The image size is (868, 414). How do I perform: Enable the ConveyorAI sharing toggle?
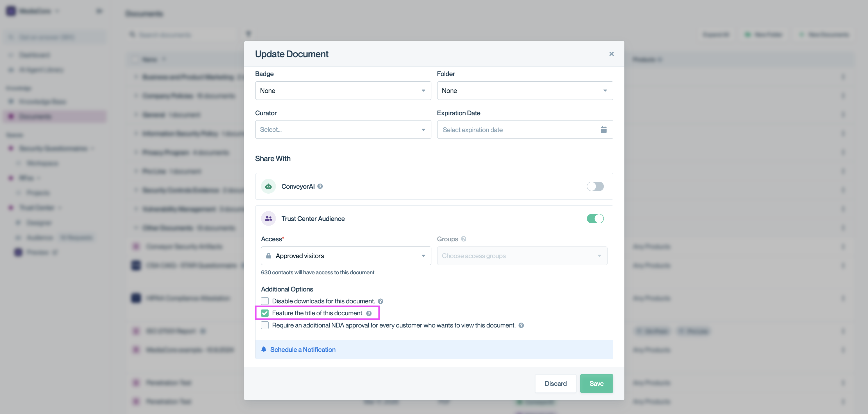pos(595,186)
